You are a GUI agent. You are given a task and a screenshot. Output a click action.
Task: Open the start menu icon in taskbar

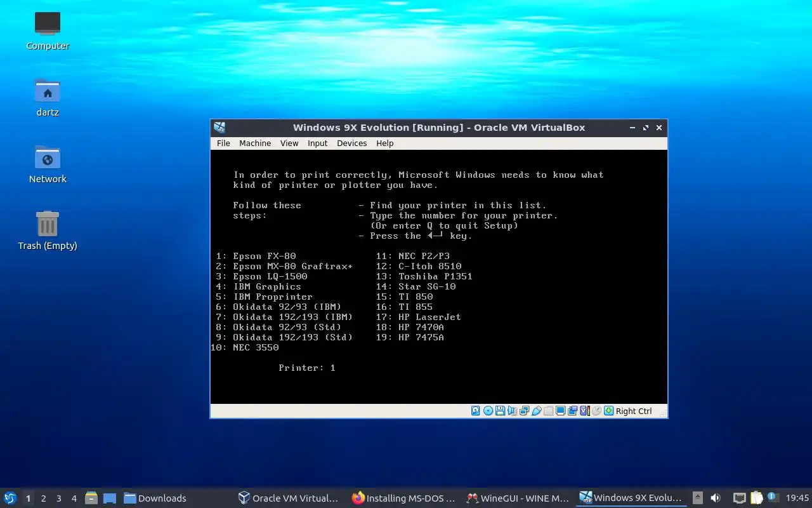point(10,498)
